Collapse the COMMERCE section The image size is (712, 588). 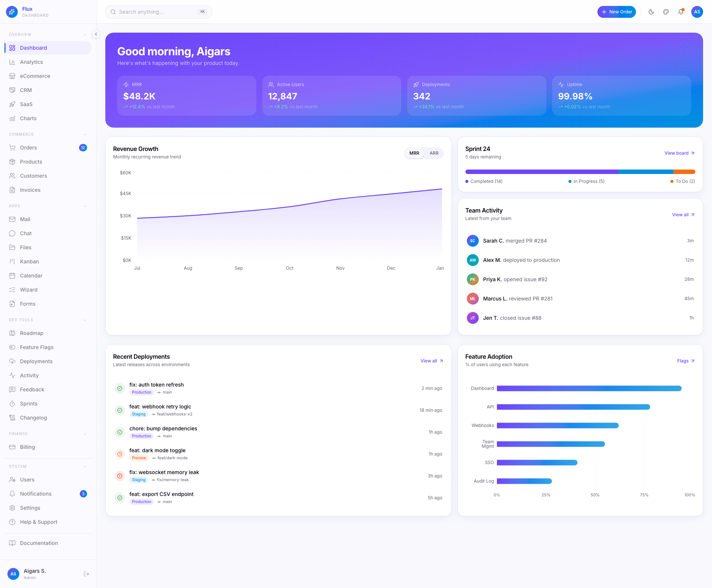(85, 134)
